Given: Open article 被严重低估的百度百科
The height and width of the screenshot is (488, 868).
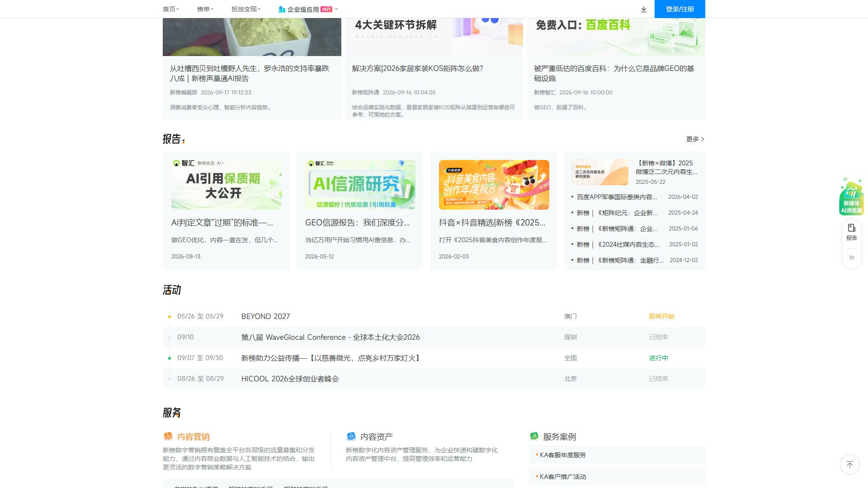Looking at the screenshot, I should click(614, 73).
